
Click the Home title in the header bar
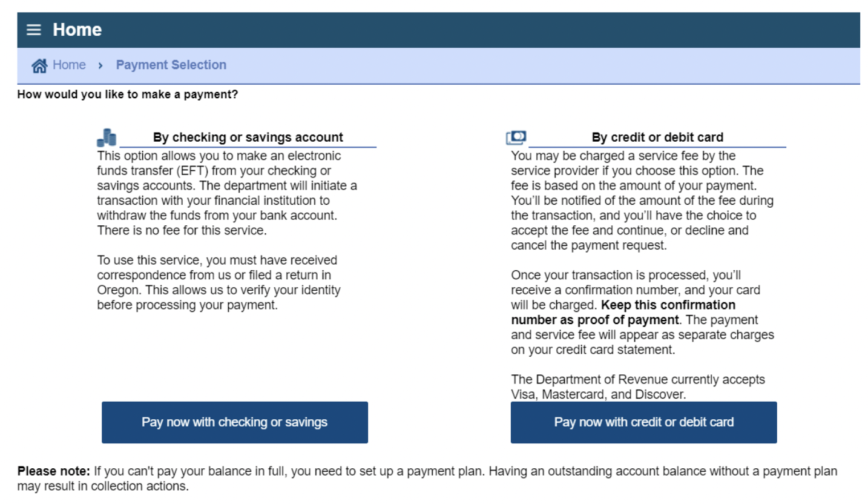pyautogui.click(x=77, y=30)
